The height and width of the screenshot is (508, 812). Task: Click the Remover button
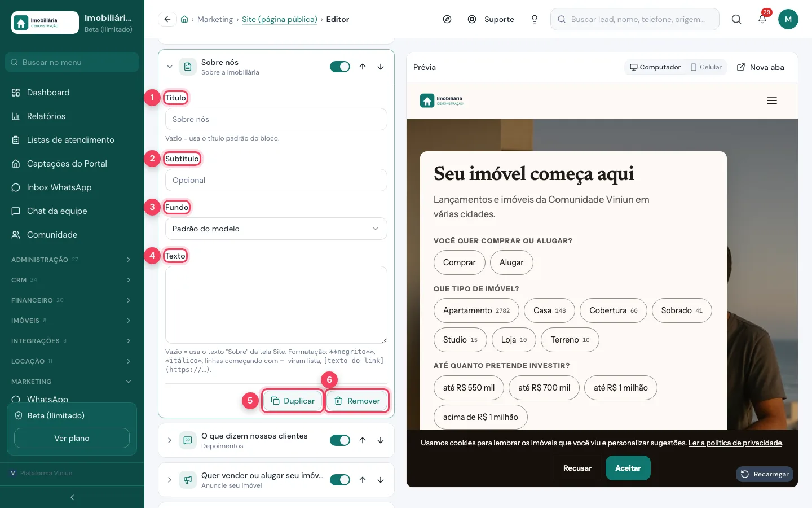pos(357,401)
